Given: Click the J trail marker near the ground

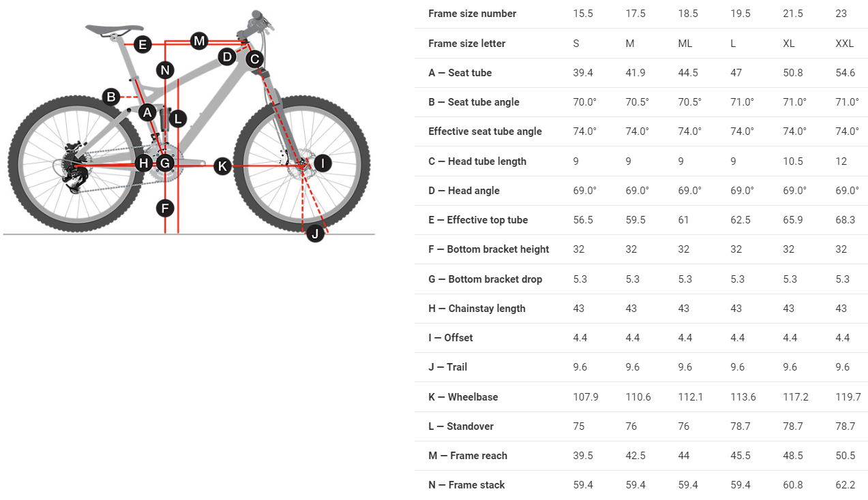Looking at the screenshot, I should click(x=314, y=234).
